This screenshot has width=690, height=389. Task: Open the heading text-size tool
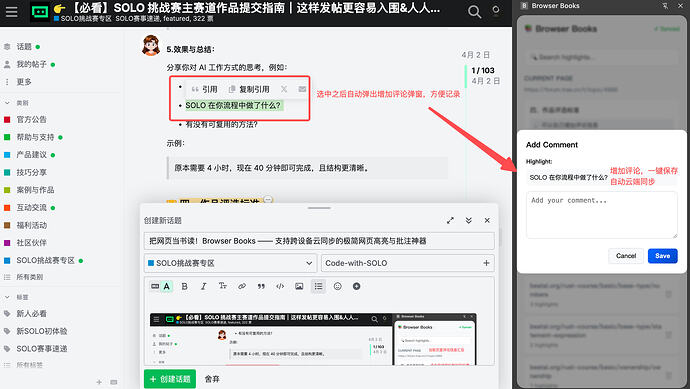click(x=223, y=286)
